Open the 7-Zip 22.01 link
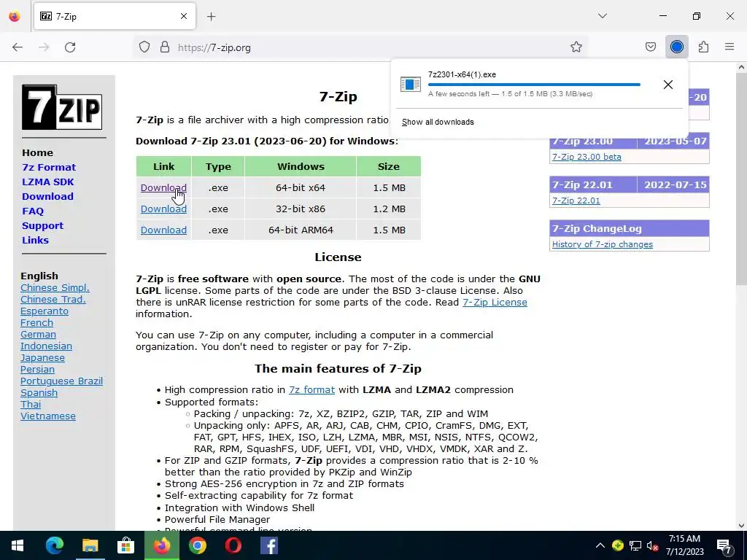The width and height of the screenshot is (747, 560). (x=576, y=201)
